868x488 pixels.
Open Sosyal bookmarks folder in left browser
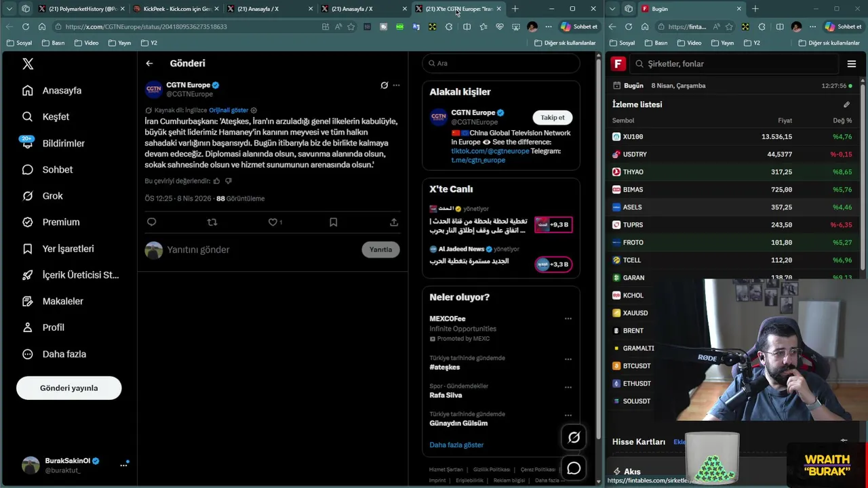(x=19, y=43)
